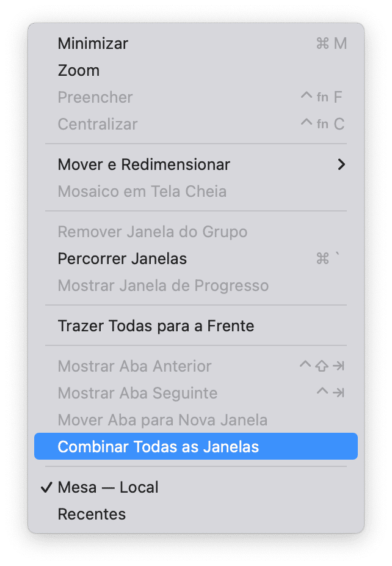This screenshot has height=566, width=392.
Task: Select the Zoom menu entry
Action: pos(196,70)
